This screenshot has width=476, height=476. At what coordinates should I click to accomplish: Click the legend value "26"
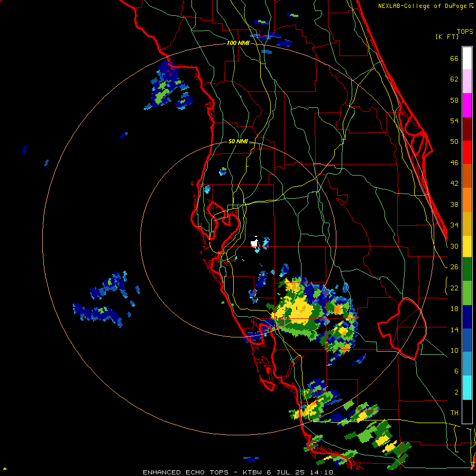click(x=454, y=267)
